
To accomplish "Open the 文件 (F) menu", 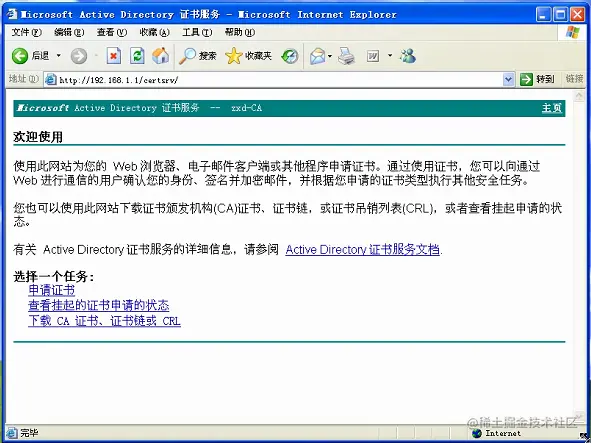I will pyautogui.click(x=26, y=32).
